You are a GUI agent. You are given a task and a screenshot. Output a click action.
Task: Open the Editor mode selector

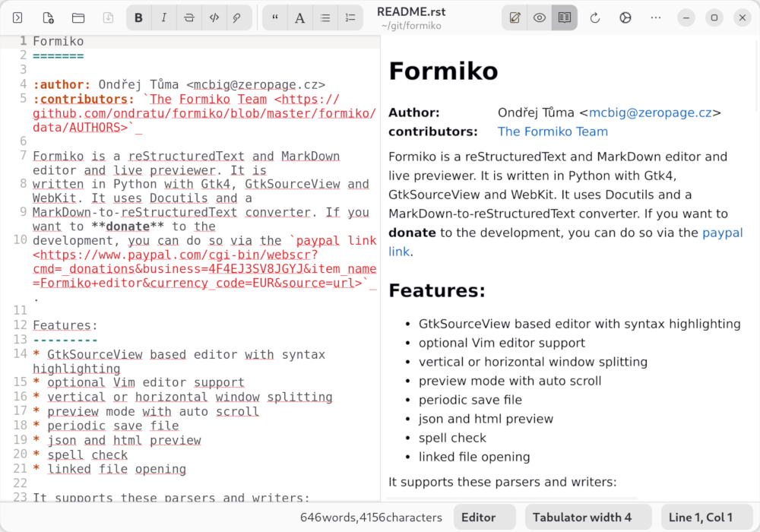click(x=484, y=517)
